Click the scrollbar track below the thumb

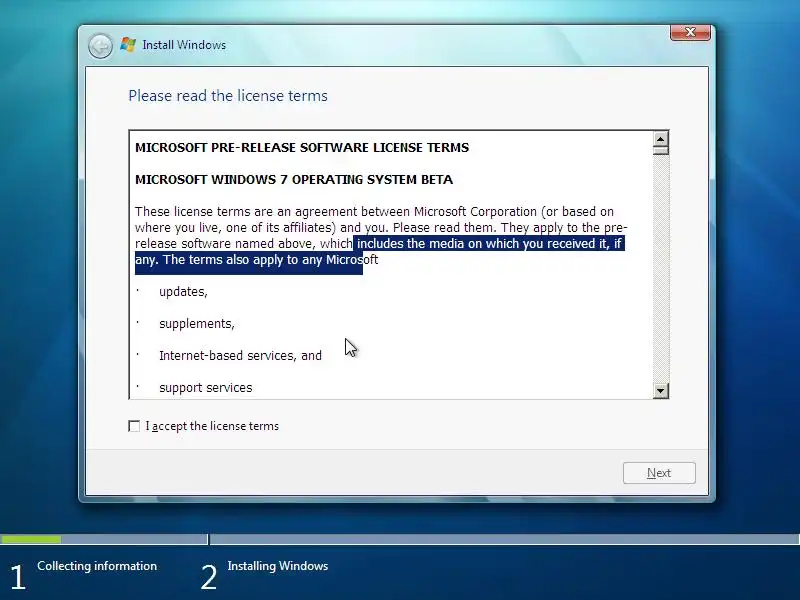tap(661, 269)
